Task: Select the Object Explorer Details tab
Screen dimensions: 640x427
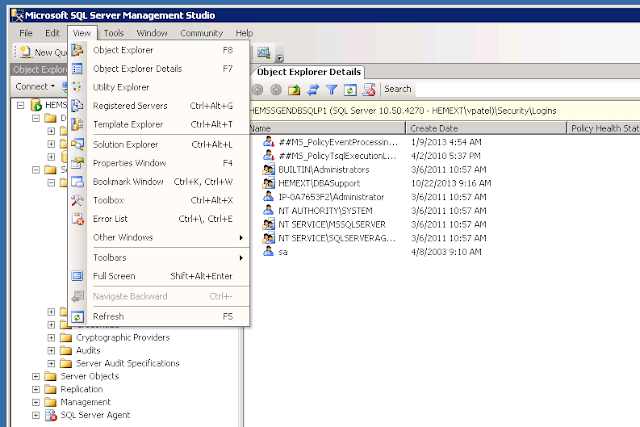Action: [309, 72]
